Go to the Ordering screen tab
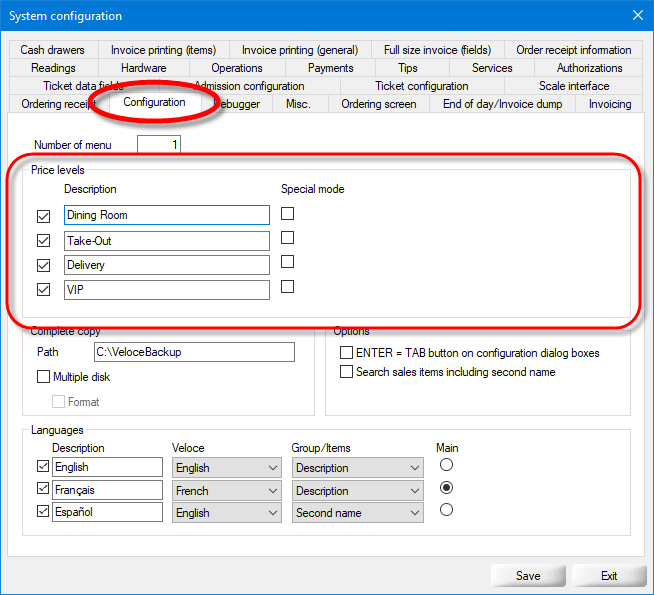This screenshot has width=654, height=595. click(x=378, y=104)
